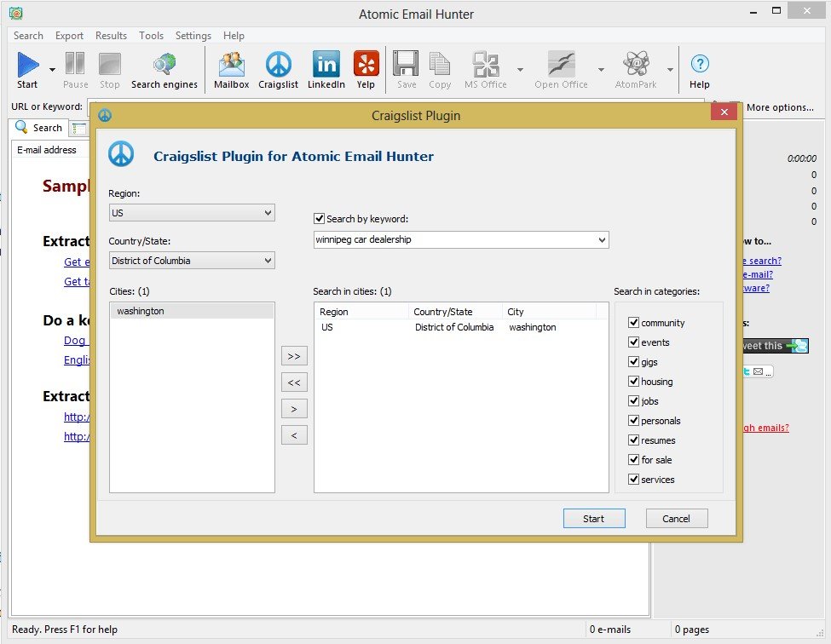This screenshot has height=644, width=831.
Task: Click the Atomic Email Hunter title bar icon
Action: (16, 14)
